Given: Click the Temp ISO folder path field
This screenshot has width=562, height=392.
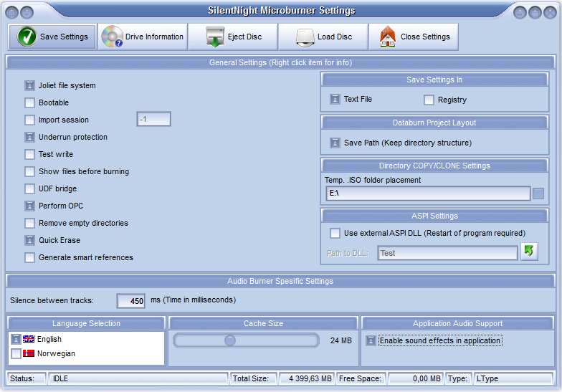Looking at the screenshot, I should 428,193.
